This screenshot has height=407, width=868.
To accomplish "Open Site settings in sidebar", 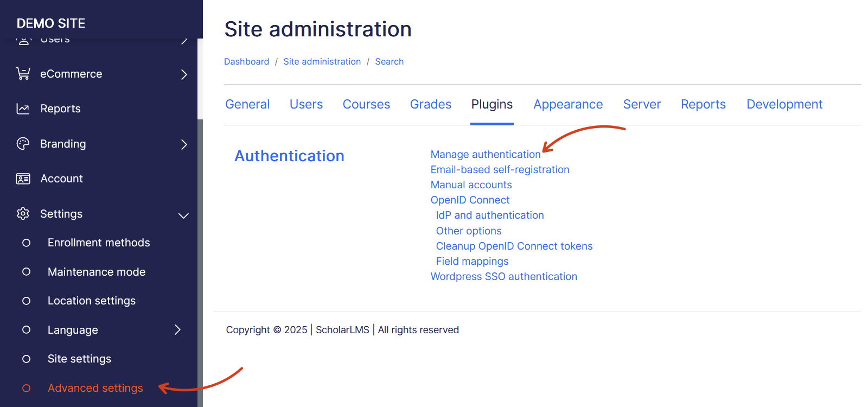I will click(x=79, y=359).
